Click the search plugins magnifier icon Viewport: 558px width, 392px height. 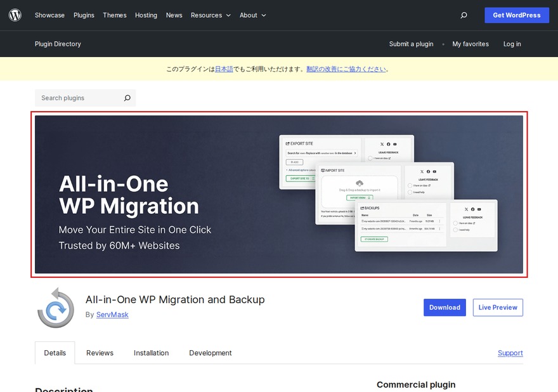(x=127, y=98)
